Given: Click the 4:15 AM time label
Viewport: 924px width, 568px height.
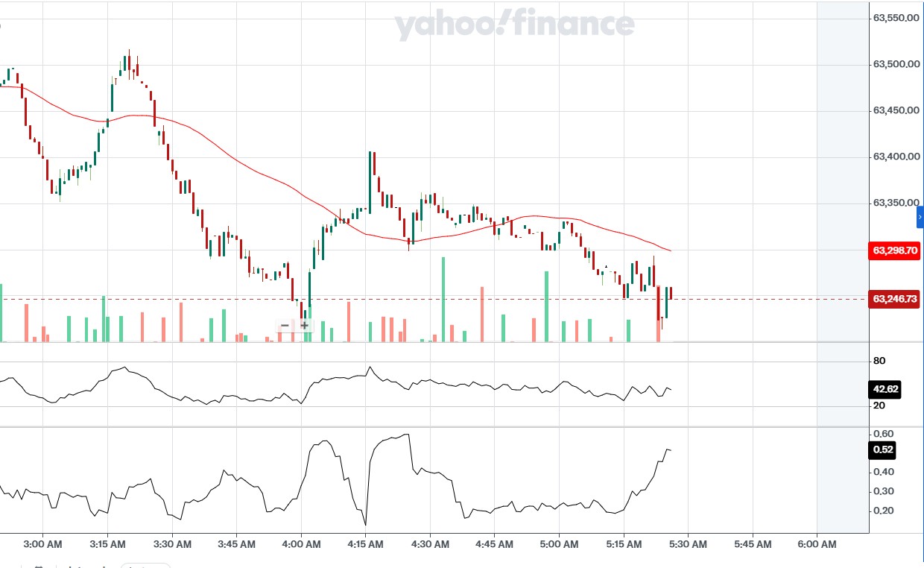Looking at the screenshot, I should (365, 544).
